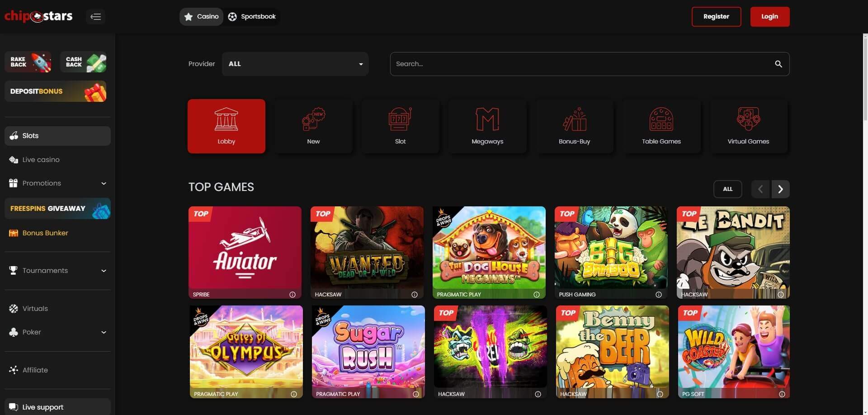This screenshot has width=868, height=415.
Task: Switch to the Sportsbook tab
Action: tap(252, 16)
